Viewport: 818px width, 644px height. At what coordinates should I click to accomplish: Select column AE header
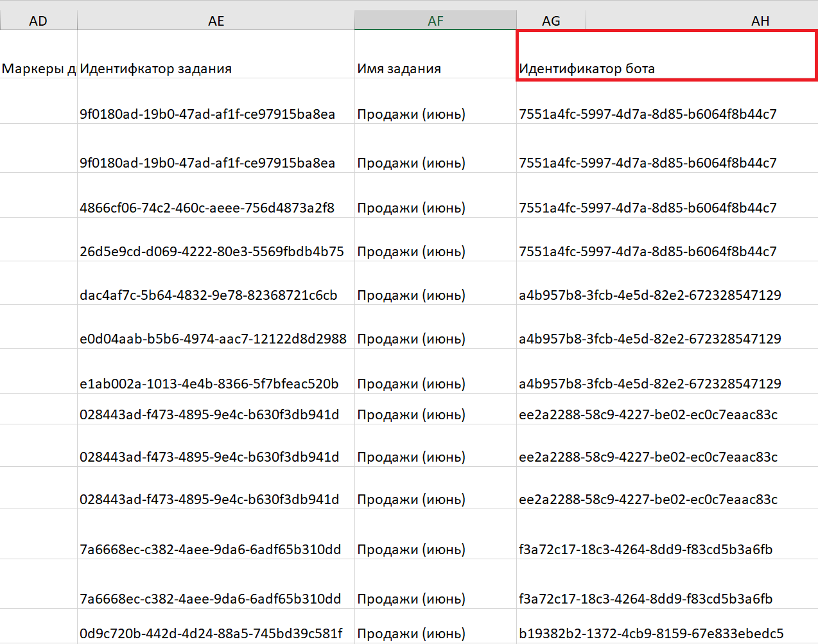coord(216,21)
